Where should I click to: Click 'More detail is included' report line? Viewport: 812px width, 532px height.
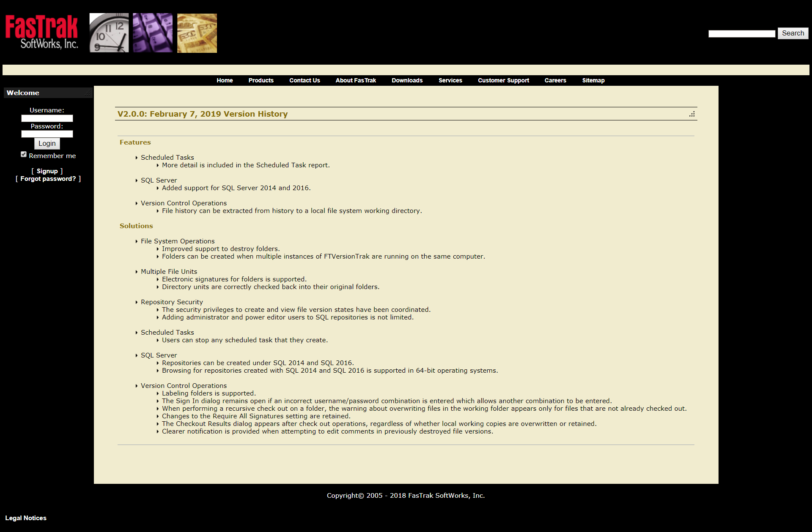coord(246,165)
